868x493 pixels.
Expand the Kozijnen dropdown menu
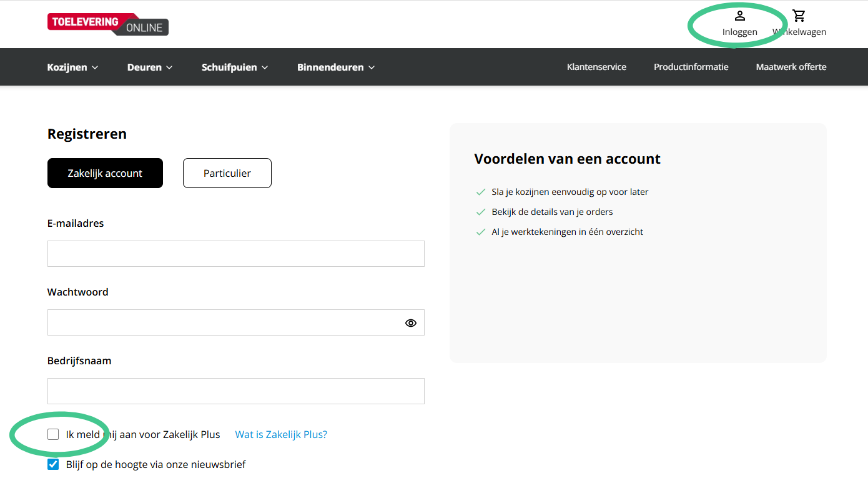[x=72, y=67]
